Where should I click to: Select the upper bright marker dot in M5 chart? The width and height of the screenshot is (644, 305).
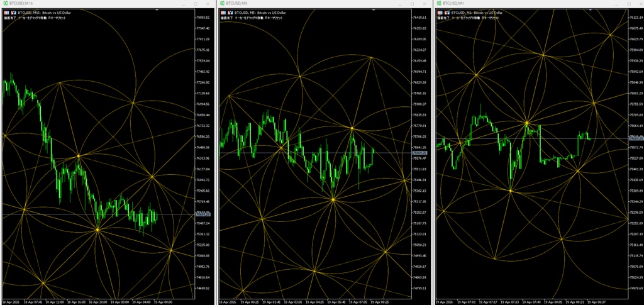pos(352,128)
